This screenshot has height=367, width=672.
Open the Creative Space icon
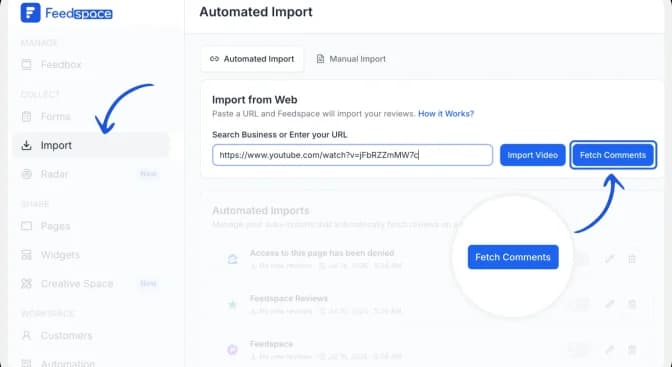pyautogui.click(x=27, y=283)
